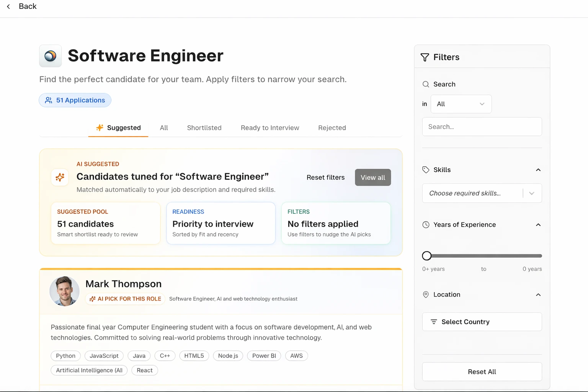588x392 pixels.
Task: Switch to the Shortlisted tab
Action: point(204,128)
